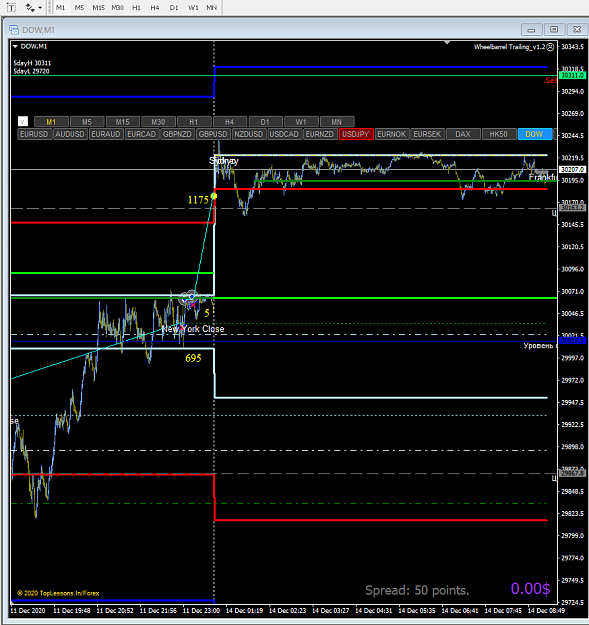Image resolution: width=589 pixels, height=625 pixels.
Task: Switch chart symbol to EURCAD
Action: [141, 134]
